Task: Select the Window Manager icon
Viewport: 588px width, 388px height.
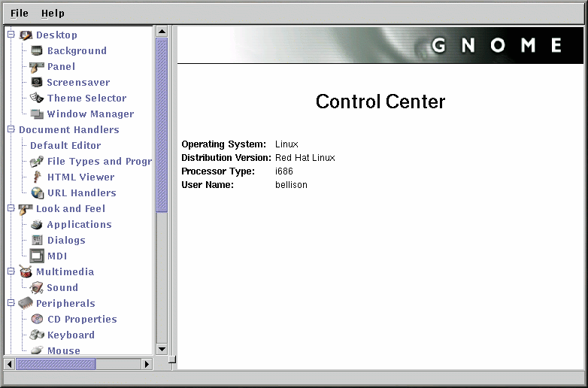Action: click(37, 114)
